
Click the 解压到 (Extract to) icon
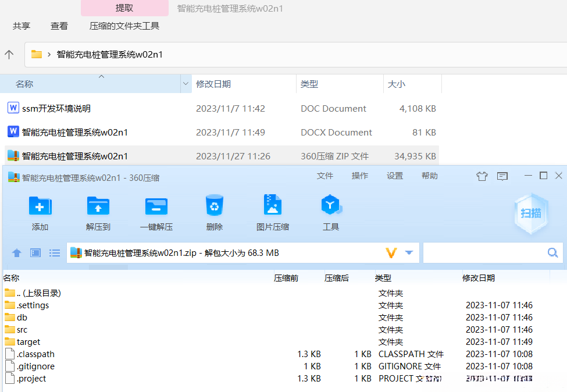[x=98, y=206]
